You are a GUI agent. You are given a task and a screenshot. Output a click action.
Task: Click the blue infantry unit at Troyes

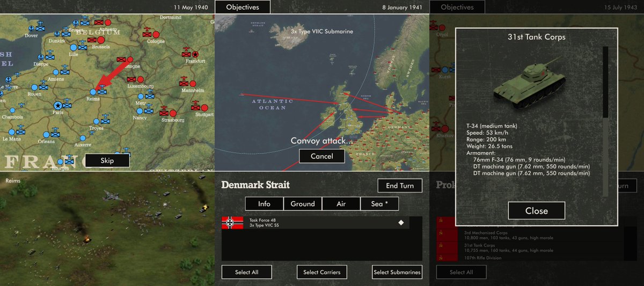click(x=106, y=122)
